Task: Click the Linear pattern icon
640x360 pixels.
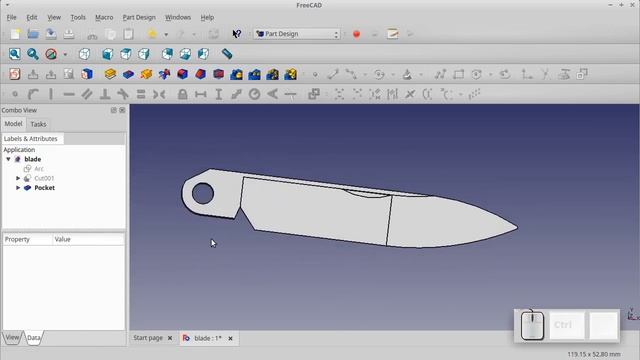Action: 254,74
